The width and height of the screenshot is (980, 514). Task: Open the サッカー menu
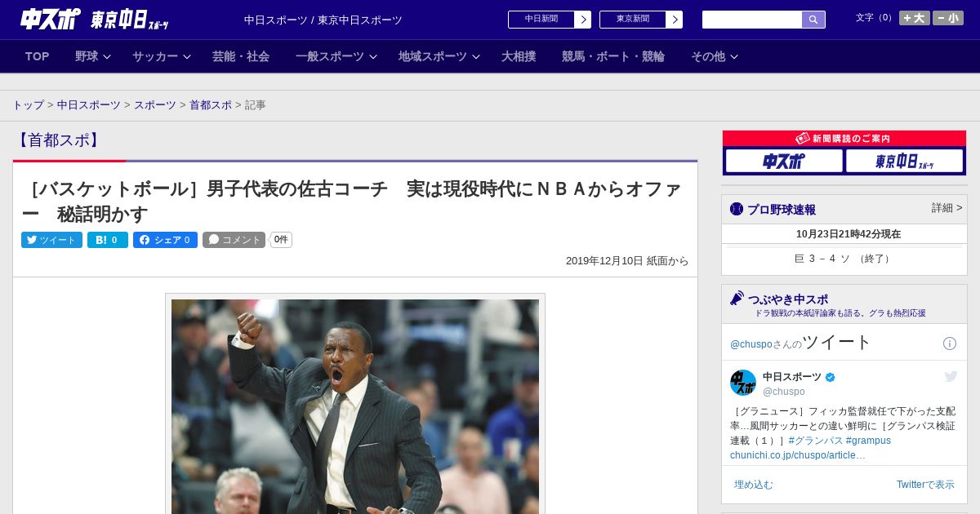click(155, 56)
